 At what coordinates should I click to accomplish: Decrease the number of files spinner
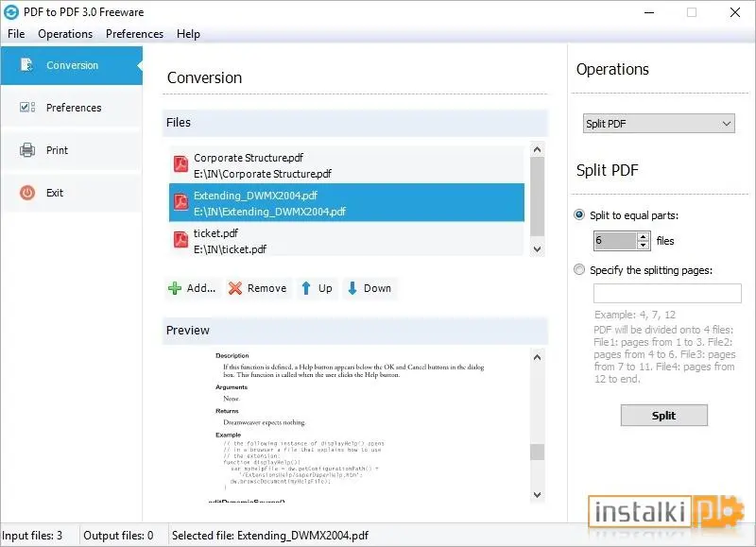click(644, 245)
